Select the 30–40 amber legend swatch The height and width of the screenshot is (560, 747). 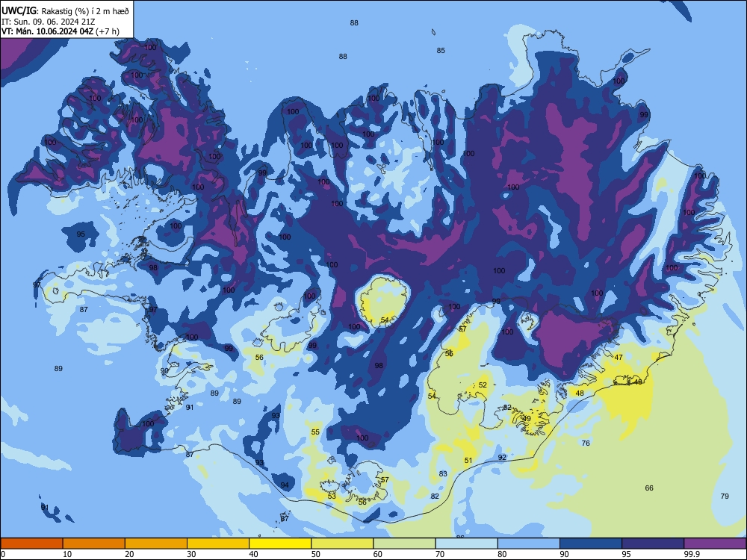pos(218,544)
